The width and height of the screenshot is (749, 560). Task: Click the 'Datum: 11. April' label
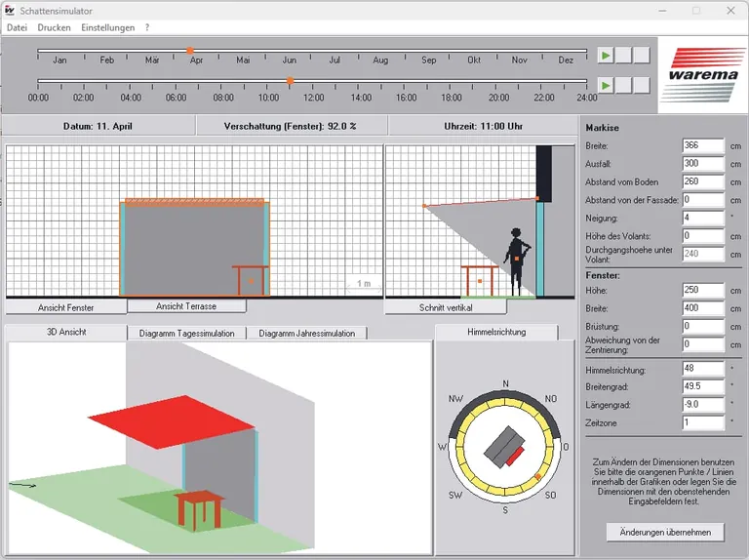click(x=98, y=127)
